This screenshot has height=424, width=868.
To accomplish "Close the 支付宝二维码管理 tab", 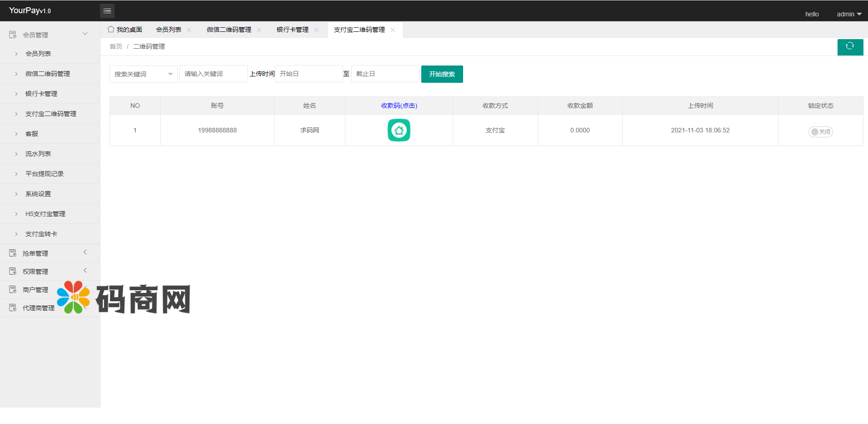I will [x=393, y=30].
